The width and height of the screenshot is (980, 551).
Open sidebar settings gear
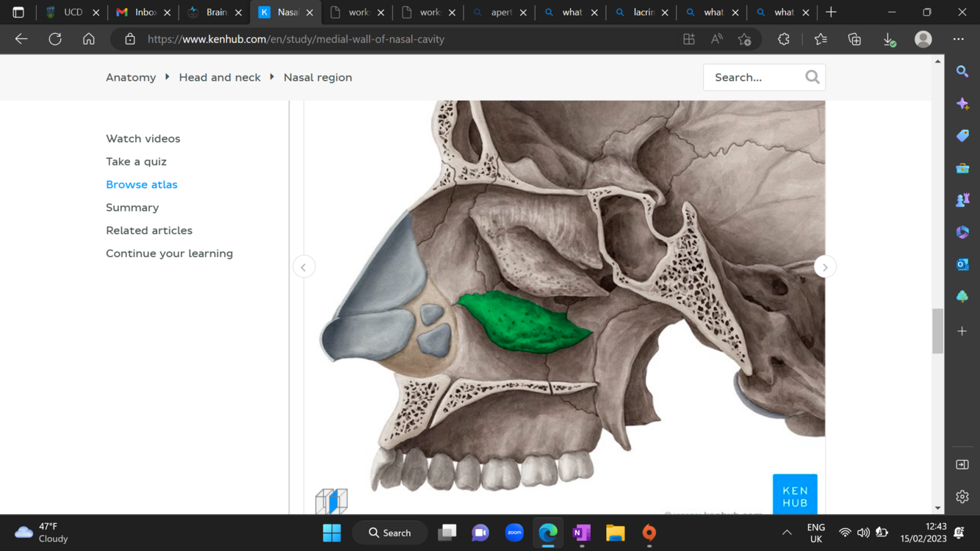pyautogui.click(x=962, y=497)
